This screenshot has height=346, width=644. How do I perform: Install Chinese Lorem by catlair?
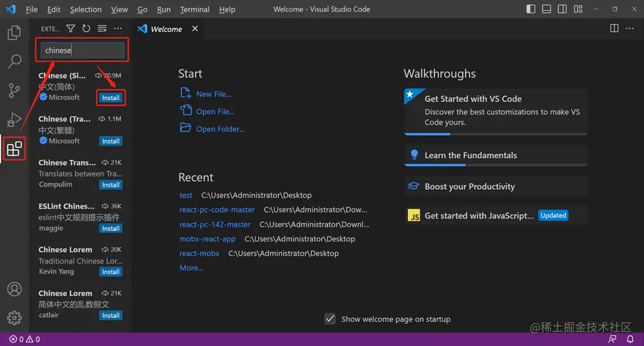click(111, 316)
